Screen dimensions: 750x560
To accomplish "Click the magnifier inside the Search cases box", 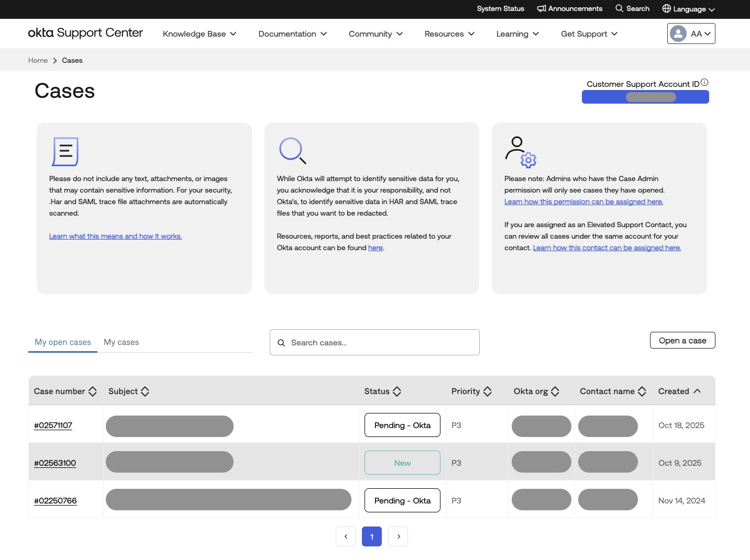I will click(281, 342).
